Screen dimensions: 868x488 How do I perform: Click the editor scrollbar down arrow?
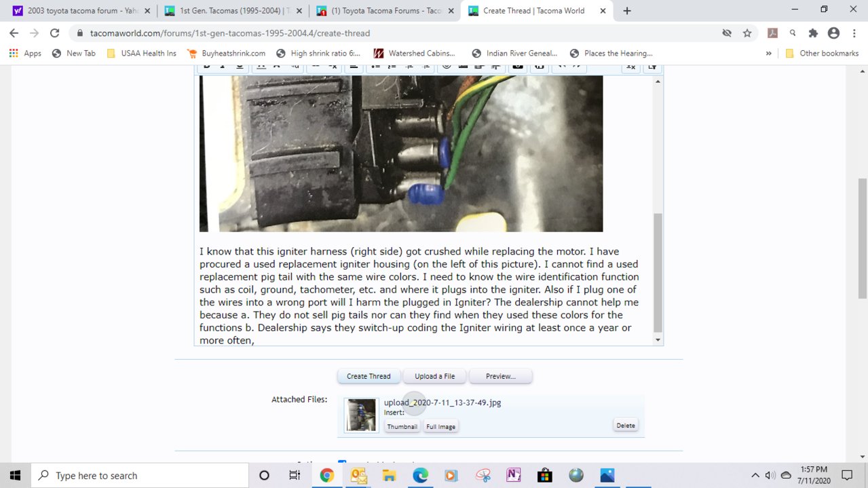coord(658,339)
